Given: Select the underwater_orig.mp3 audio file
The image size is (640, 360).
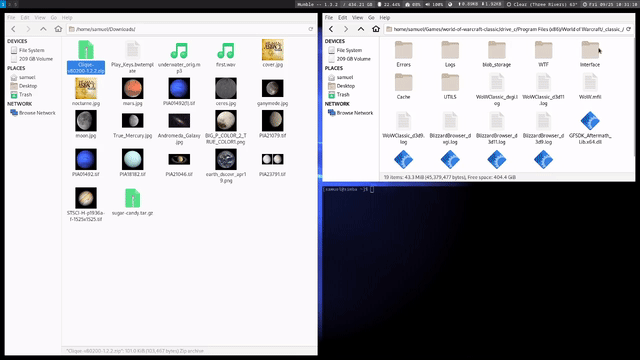Looking at the screenshot, I should (x=179, y=57).
